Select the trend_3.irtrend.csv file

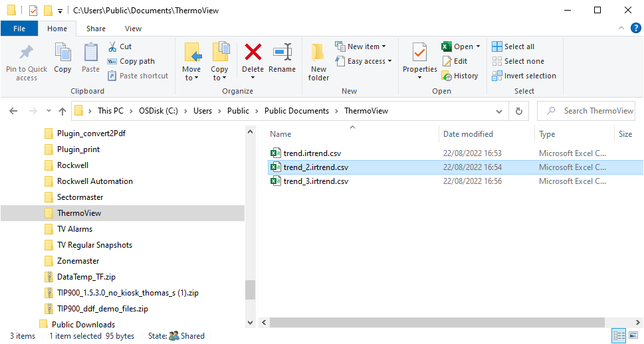tap(316, 181)
